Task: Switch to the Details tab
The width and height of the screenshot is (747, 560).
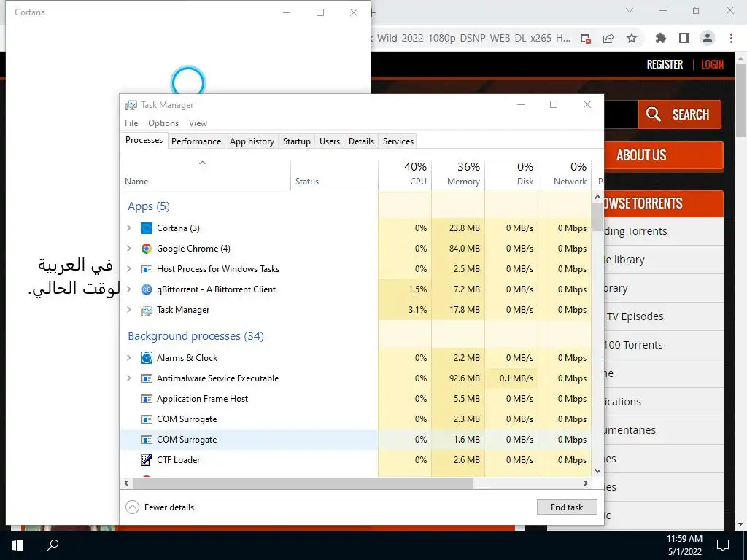Action: tap(361, 141)
